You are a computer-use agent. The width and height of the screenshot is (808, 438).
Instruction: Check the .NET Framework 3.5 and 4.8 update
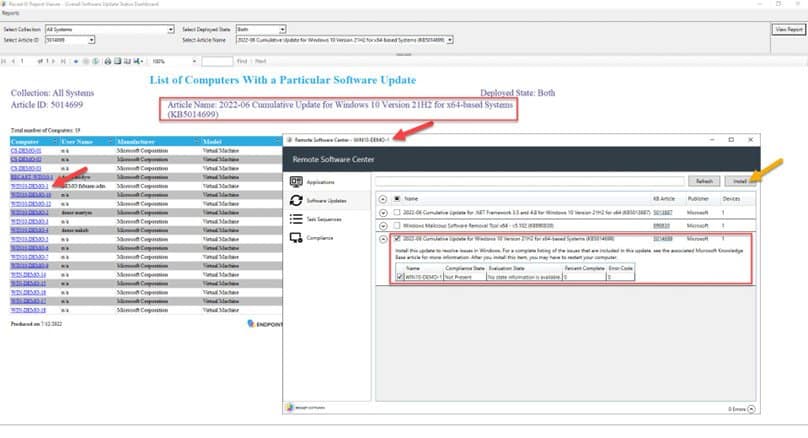(397, 212)
